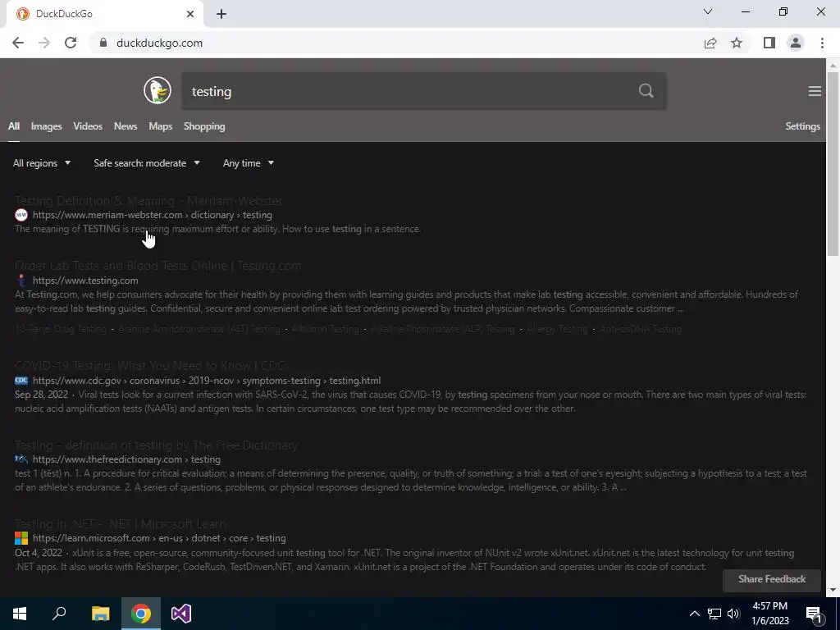Click the cdc.gov coronavirus testing.html URL
Viewport: 840px width, 630px height.
click(x=207, y=381)
